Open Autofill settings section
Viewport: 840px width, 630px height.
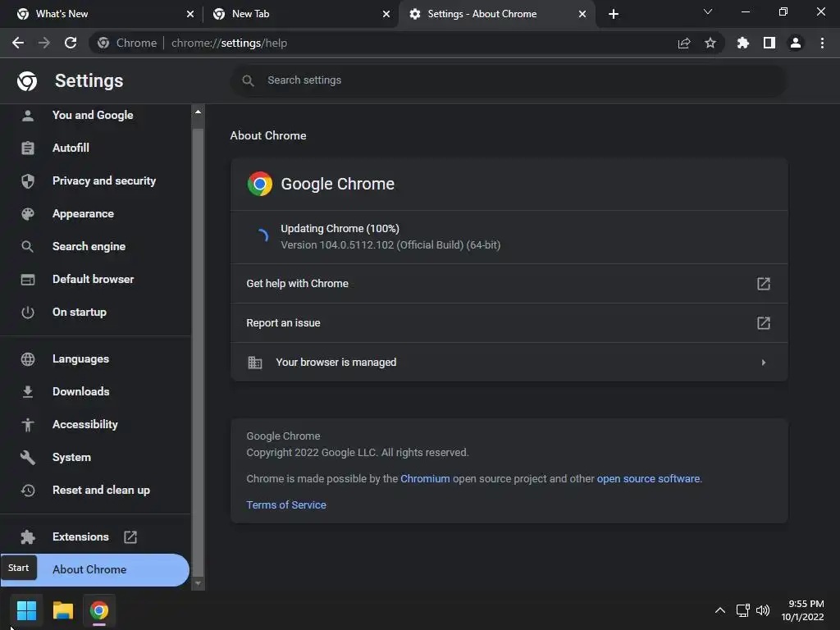pos(94,148)
